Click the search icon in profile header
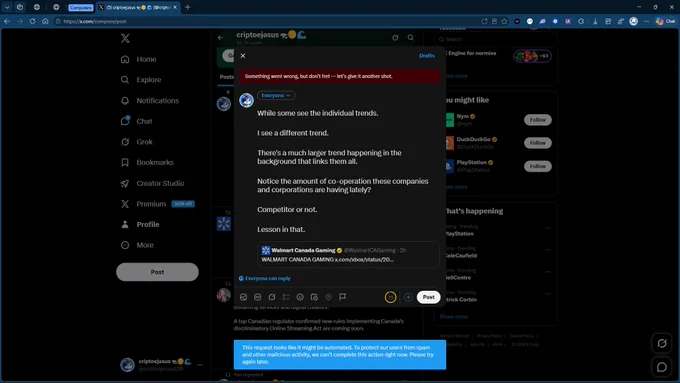 click(411, 38)
